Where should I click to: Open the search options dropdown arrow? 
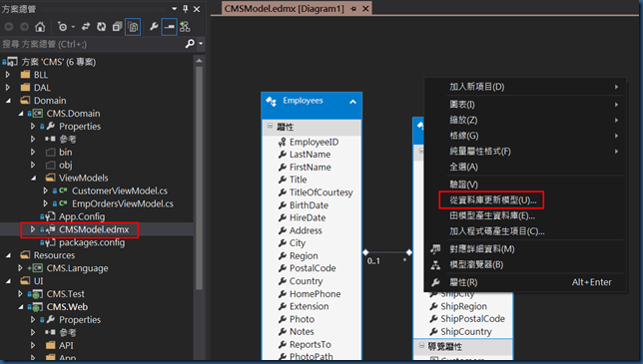click(x=201, y=44)
